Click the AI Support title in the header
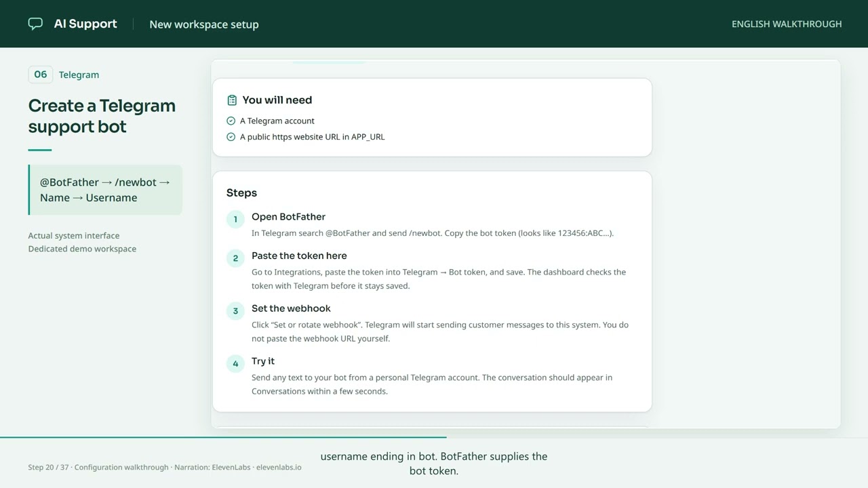 (85, 24)
